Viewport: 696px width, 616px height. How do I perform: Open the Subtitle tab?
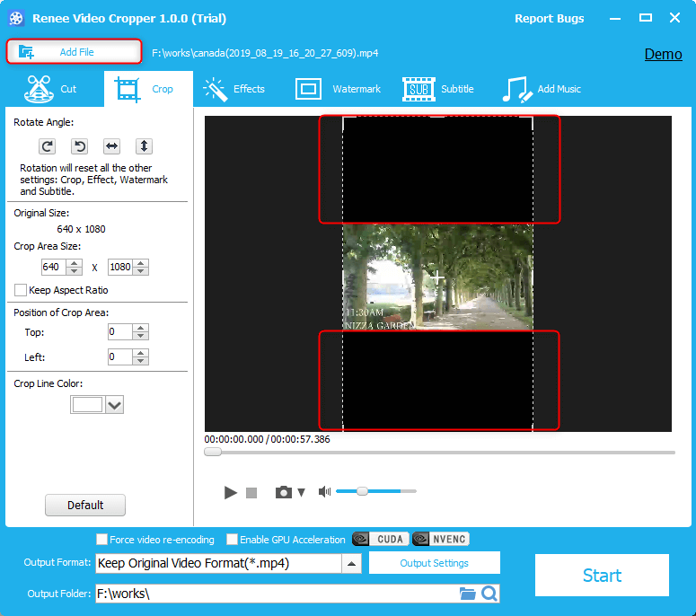point(438,89)
